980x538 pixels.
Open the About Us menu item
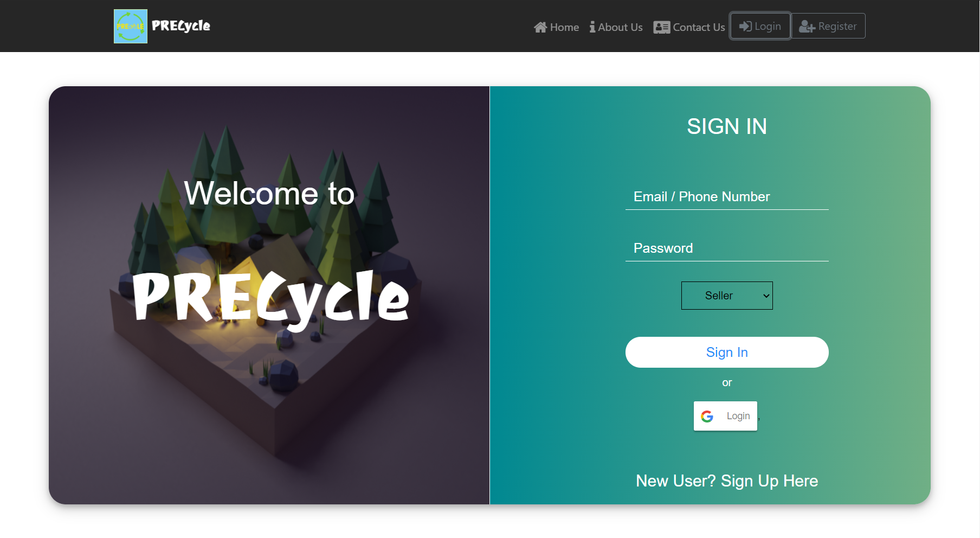point(616,27)
